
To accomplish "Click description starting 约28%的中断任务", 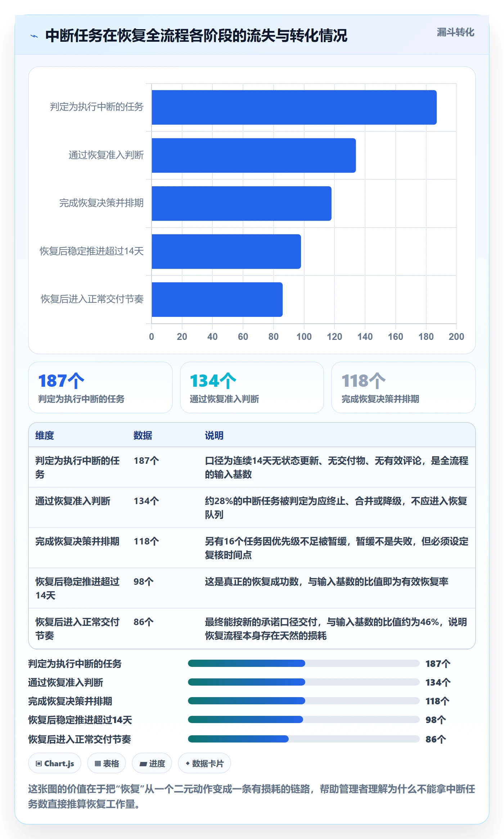I will pos(336,508).
